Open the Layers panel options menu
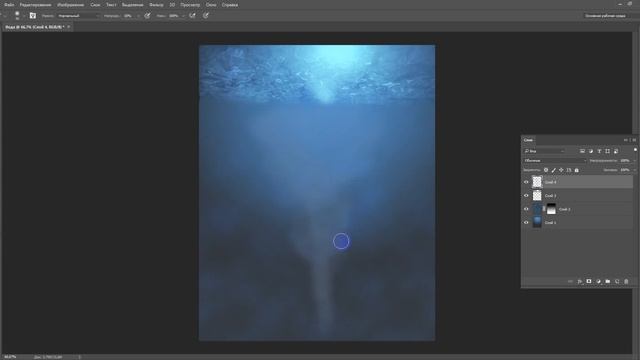 (634, 140)
